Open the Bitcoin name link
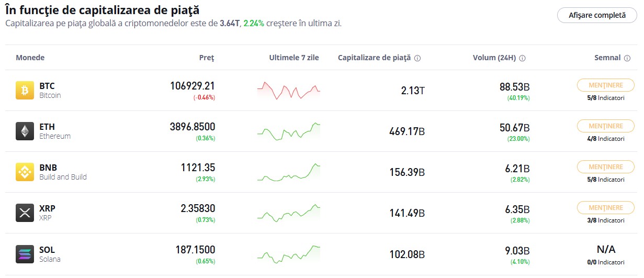The image size is (644, 278). pyautogui.click(x=50, y=96)
